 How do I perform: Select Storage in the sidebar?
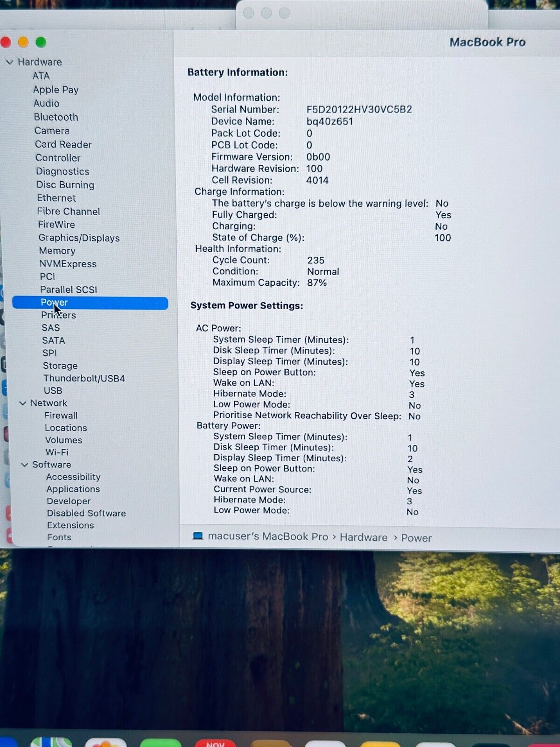60,366
